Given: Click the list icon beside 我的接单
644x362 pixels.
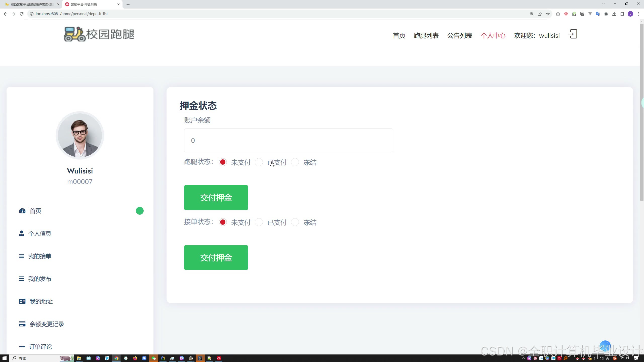Looking at the screenshot, I should [21, 256].
